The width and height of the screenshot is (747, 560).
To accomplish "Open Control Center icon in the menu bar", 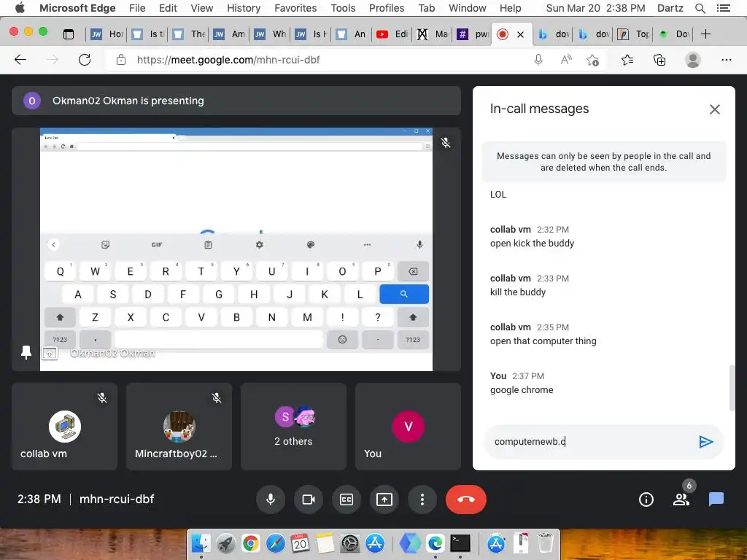I will coord(723,8).
